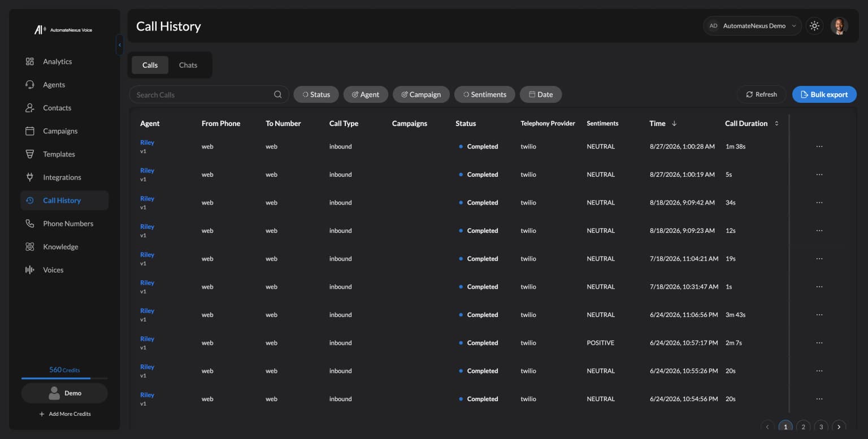The height and width of the screenshot is (439, 868).
Task: Click the Templates icon in sidebar
Action: tap(30, 154)
